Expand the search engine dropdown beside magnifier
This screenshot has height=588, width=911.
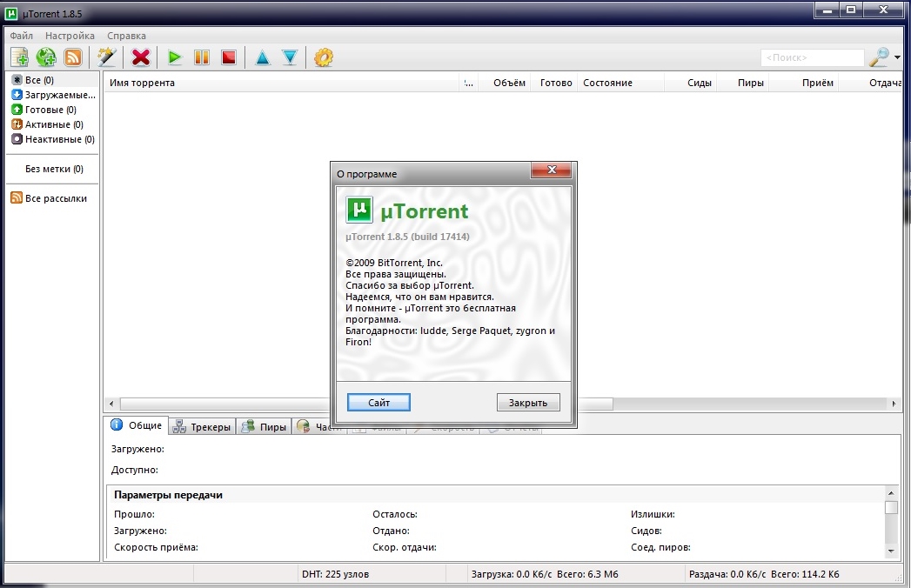click(x=897, y=57)
